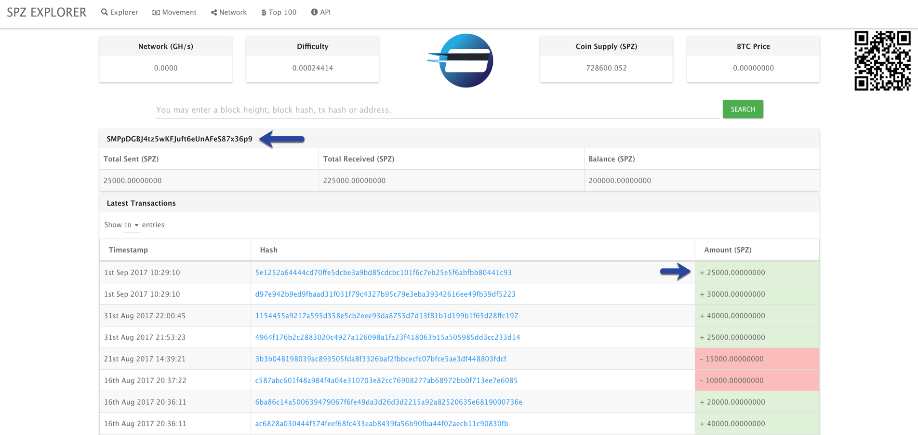This screenshot has height=435, width=918.
Task: Open transaction hash starting with c587abc6
Action: (x=384, y=380)
